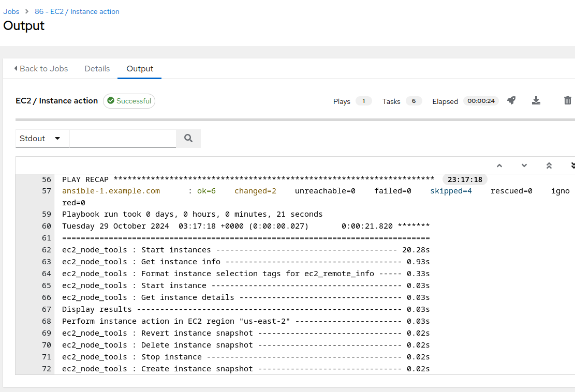Viewport: 575px width, 392px height.
Task: Click 'Perform instance action in EC2 region' line
Action: click(246, 321)
